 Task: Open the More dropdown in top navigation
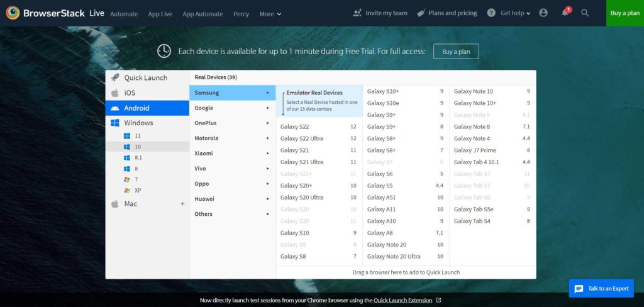[x=270, y=14]
